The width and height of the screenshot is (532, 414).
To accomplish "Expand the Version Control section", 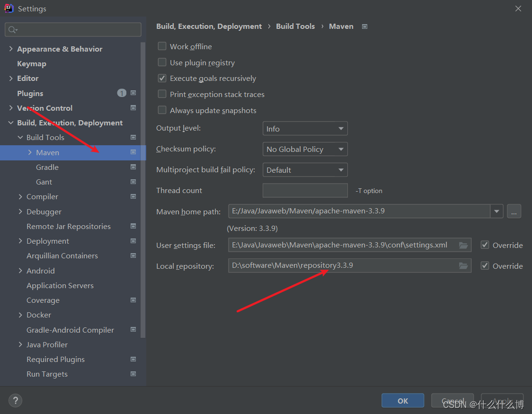I will pyautogui.click(x=11, y=108).
